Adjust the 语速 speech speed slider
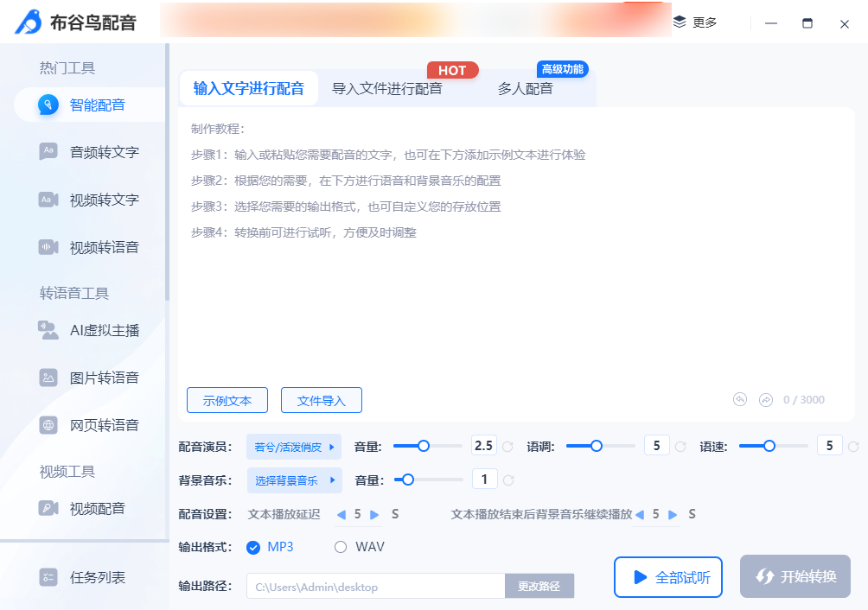 click(769, 446)
